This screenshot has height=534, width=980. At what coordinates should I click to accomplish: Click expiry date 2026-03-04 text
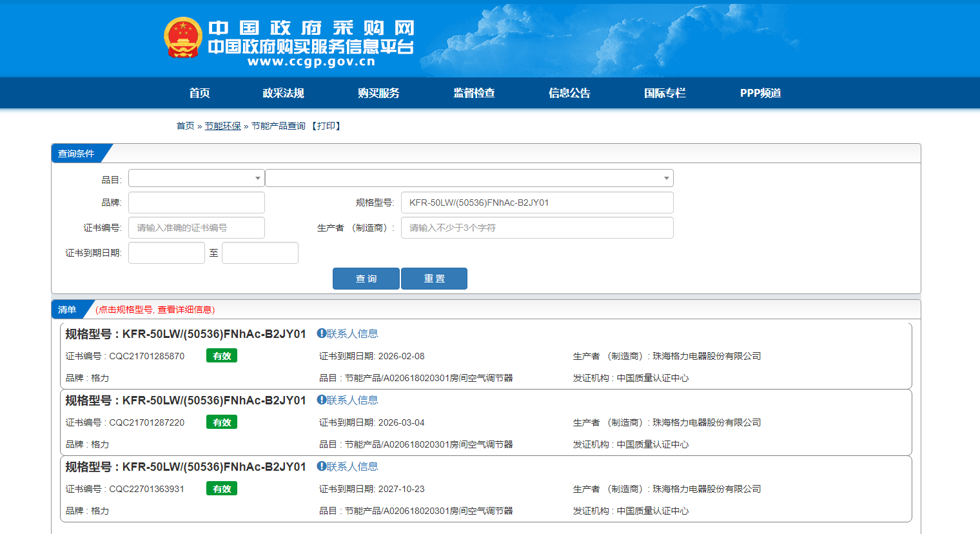coord(401,422)
